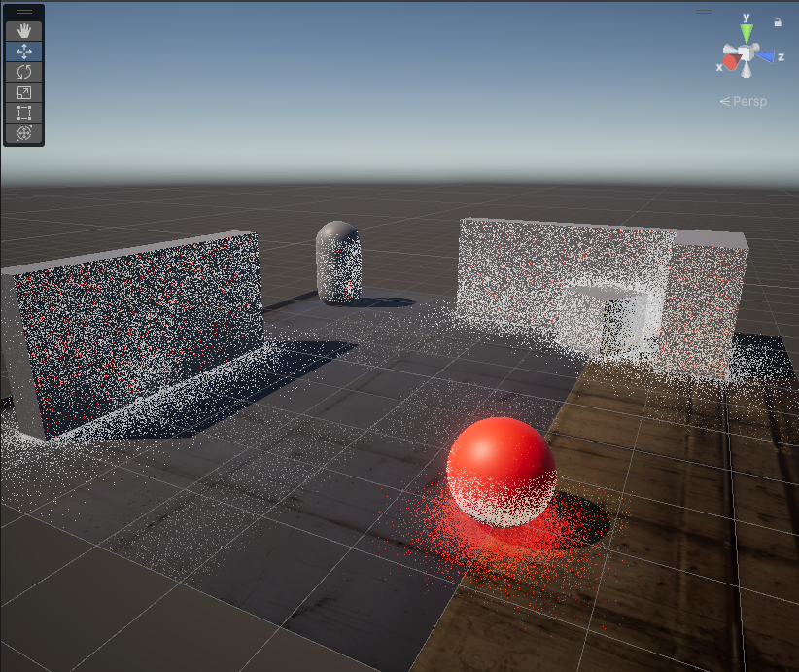Toggle the scene view rotation lock padlock
Screen dimensions: 799x672
778,21
